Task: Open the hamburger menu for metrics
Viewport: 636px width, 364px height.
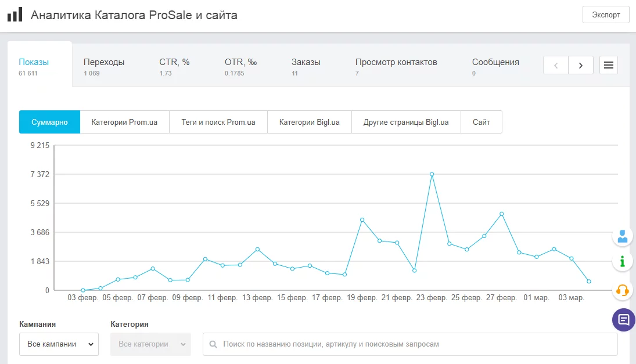Action: click(x=609, y=65)
